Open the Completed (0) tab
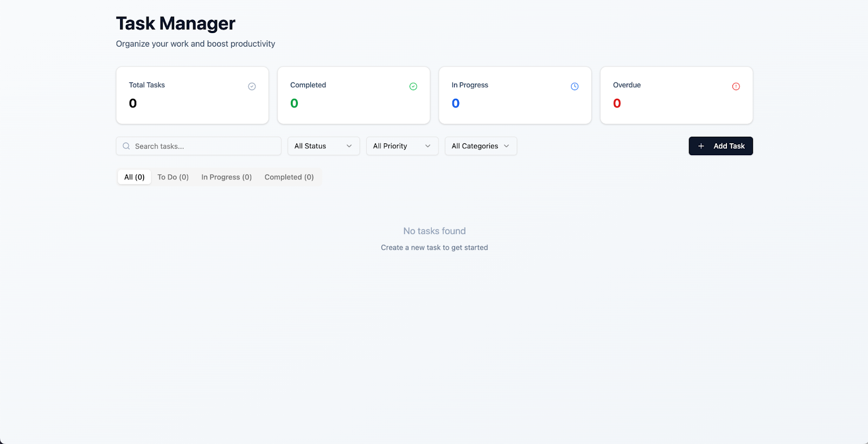This screenshot has height=444, width=868. point(289,177)
